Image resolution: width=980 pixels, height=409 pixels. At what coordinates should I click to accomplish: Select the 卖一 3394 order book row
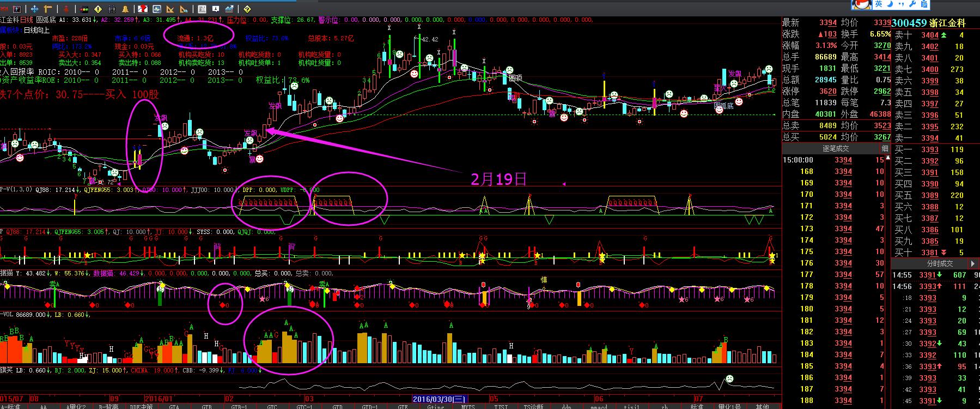[x=935, y=138]
